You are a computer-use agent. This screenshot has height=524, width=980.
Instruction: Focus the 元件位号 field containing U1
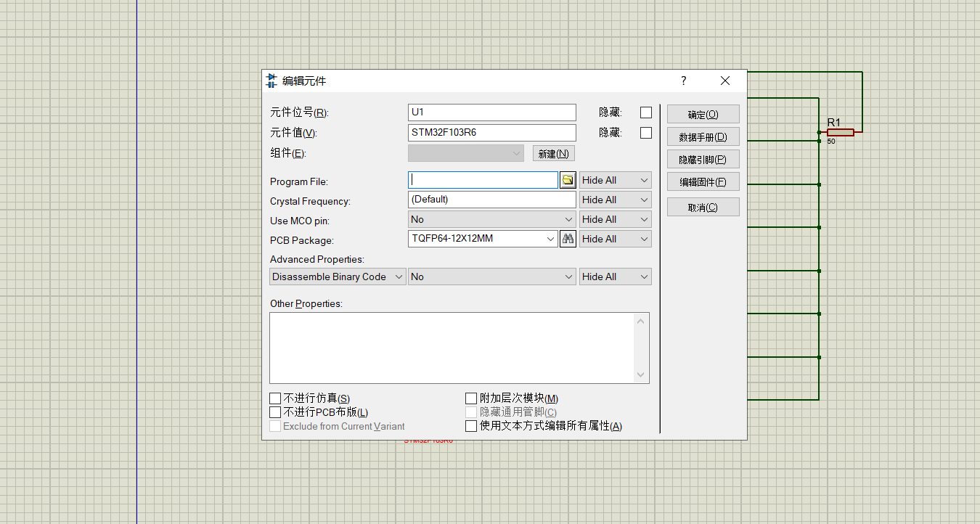492,112
